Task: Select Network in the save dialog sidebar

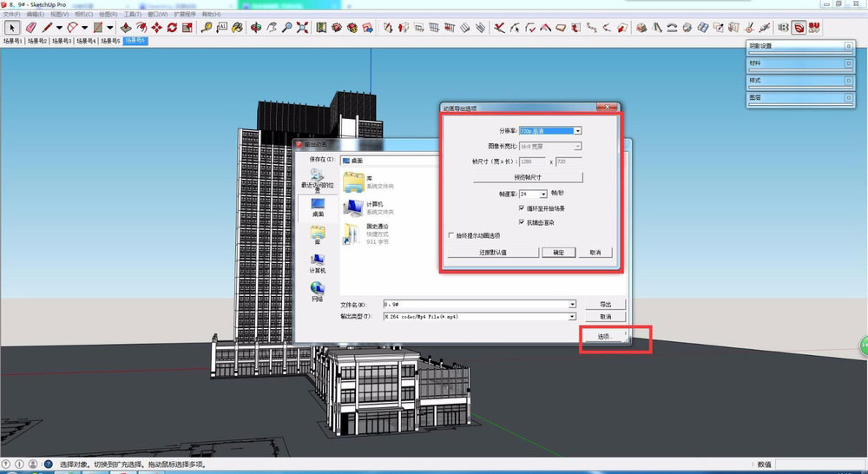Action: 317,292
